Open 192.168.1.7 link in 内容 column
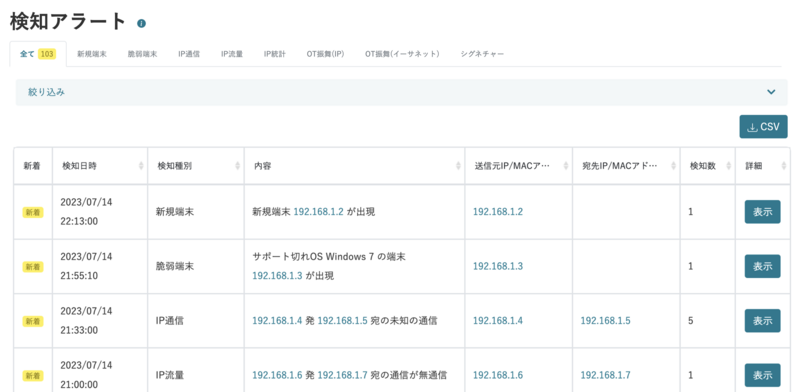Image resolution: width=800 pixels, height=392 pixels. pos(342,375)
